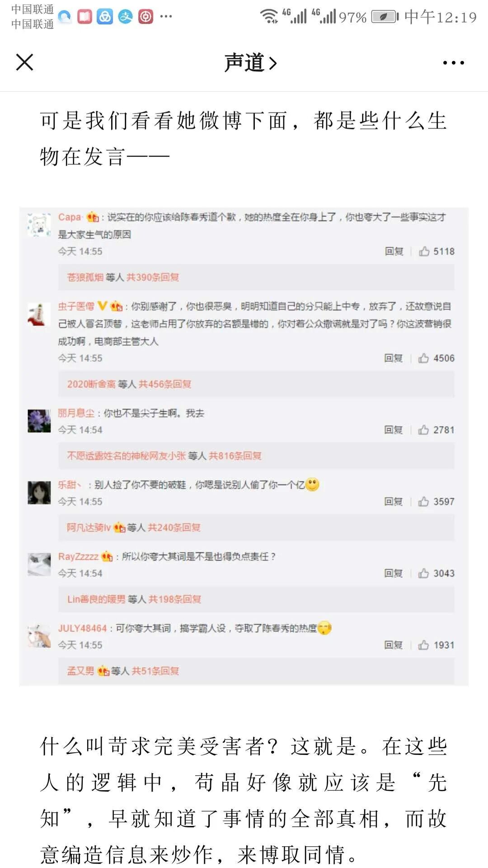Tap the thumbs-up icon with 4506 likes

(x=424, y=359)
